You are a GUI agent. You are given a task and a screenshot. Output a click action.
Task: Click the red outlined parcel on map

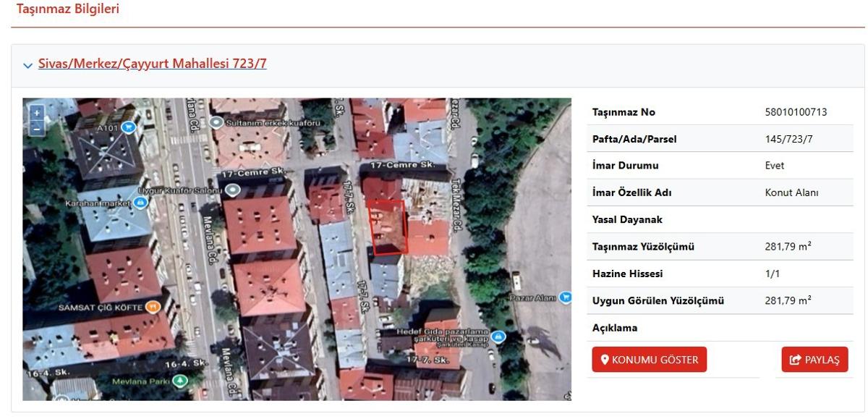click(388, 227)
